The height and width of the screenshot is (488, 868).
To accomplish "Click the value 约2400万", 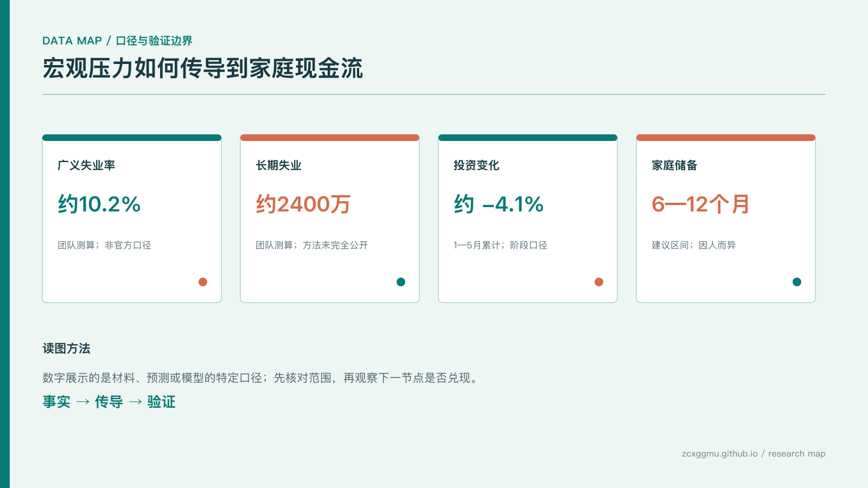I will coord(303,204).
